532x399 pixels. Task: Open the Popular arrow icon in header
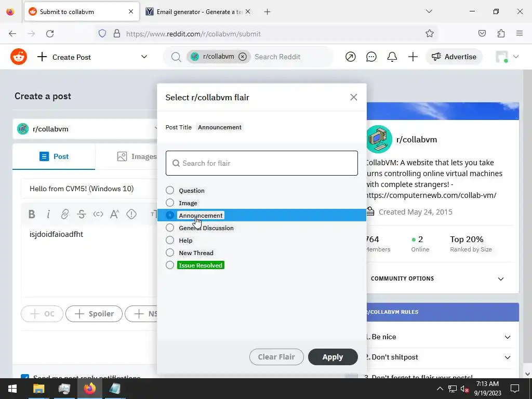tap(351, 57)
